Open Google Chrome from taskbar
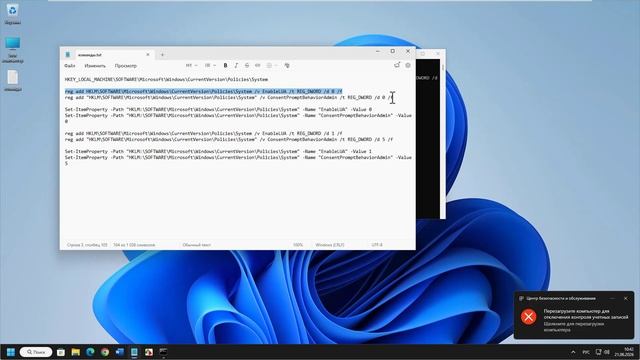The image size is (640, 360). (x=105, y=352)
